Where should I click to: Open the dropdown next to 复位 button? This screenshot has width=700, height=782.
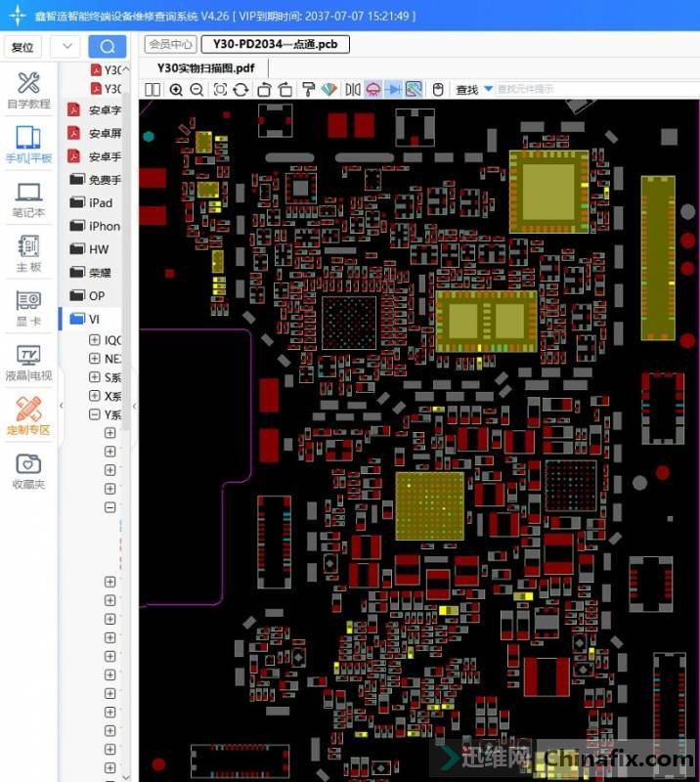tap(66, 46)
